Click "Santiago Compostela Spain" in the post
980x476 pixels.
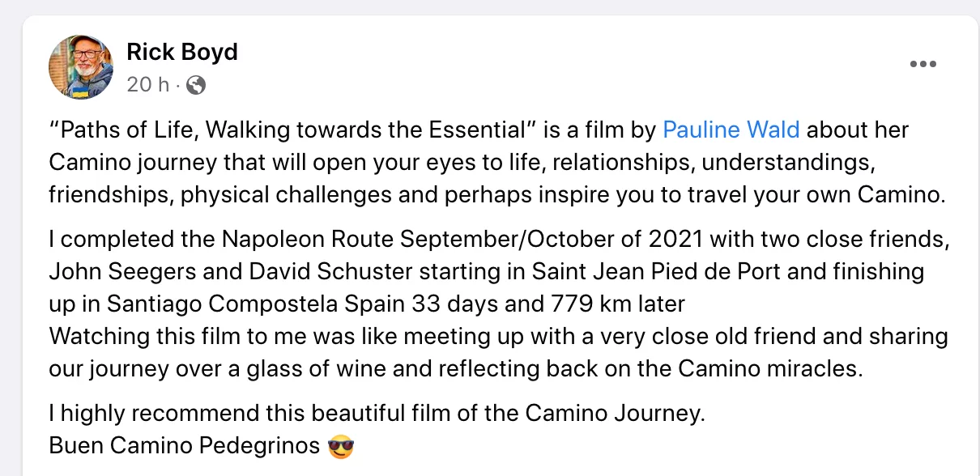(x=247, y=304)
